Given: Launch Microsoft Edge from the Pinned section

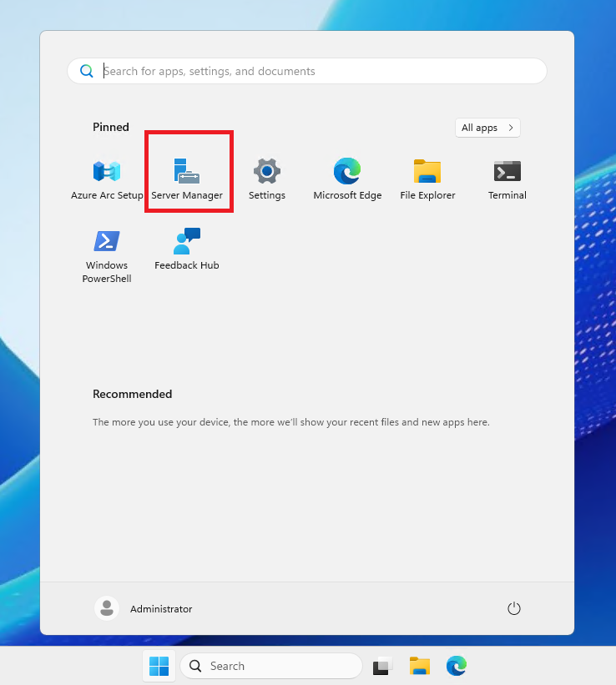Looking at the screenshot, I should [x=347, y=179].
